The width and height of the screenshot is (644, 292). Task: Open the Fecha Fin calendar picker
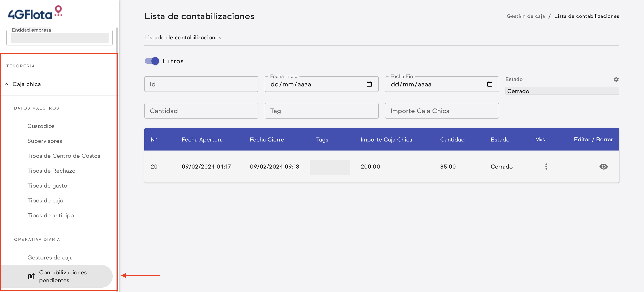(489, 84)
